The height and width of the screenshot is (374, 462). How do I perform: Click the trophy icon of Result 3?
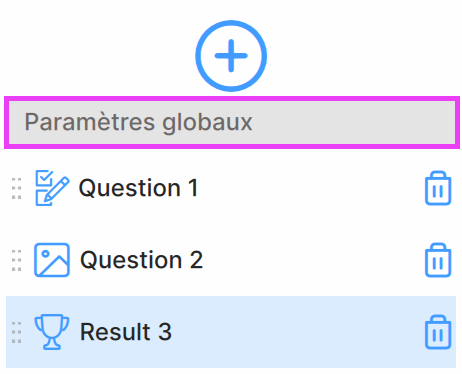(x=52, y=332)
